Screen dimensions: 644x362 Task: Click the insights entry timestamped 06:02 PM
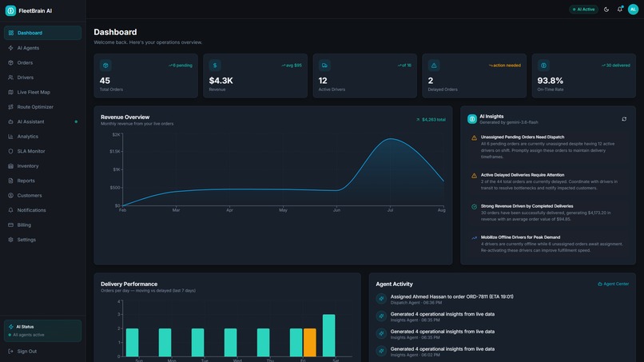click(x=443, y=352)
